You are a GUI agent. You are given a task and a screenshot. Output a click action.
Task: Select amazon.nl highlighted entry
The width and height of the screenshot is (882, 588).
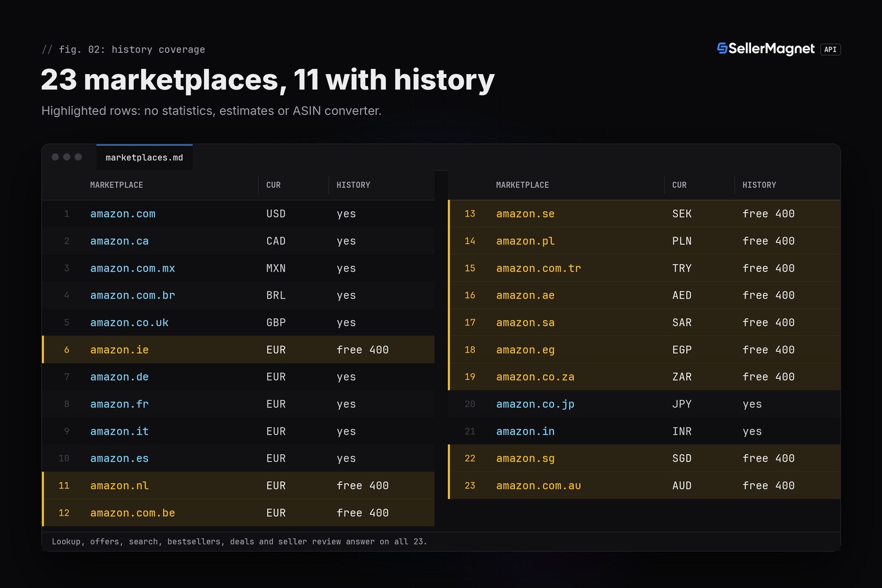119,486
